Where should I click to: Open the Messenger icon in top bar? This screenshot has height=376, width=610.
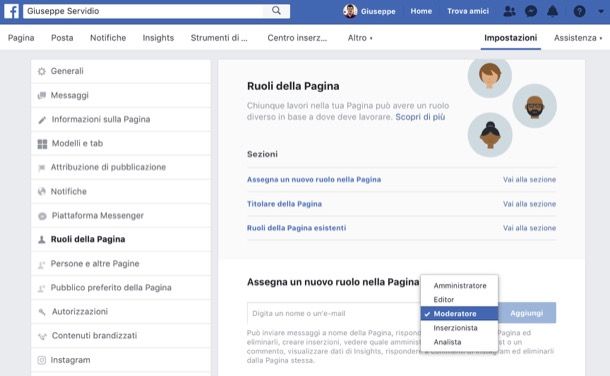point(531,11)
